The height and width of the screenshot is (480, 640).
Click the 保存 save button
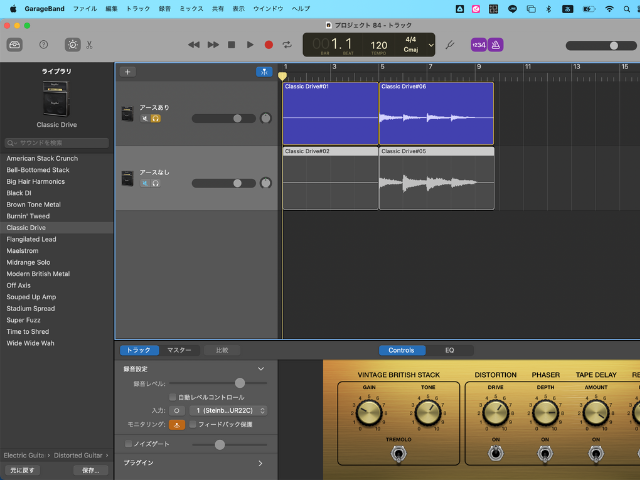click(x=91, y=470)
